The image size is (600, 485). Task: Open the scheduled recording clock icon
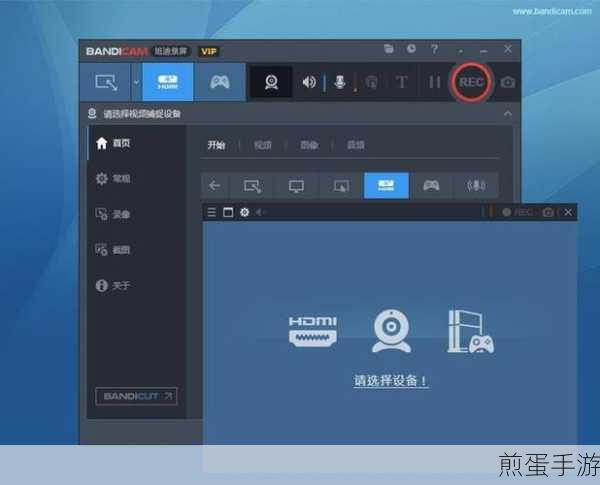click(411, 49)
